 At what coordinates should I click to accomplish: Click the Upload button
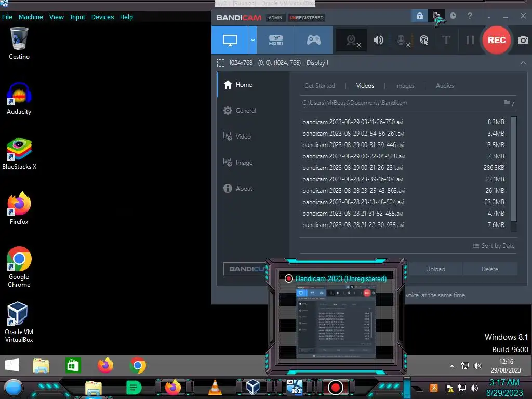pos(435,269)
